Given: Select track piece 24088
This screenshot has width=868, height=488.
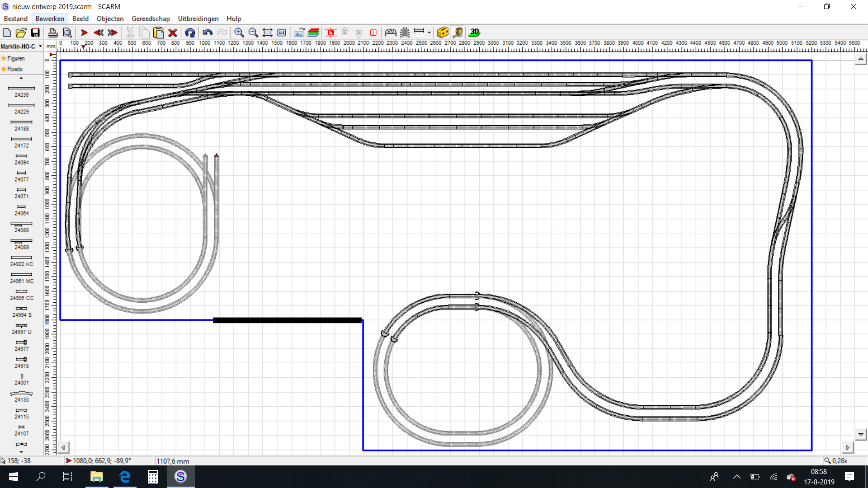Looking at the screenshot, I should click(x=21, y=227).
